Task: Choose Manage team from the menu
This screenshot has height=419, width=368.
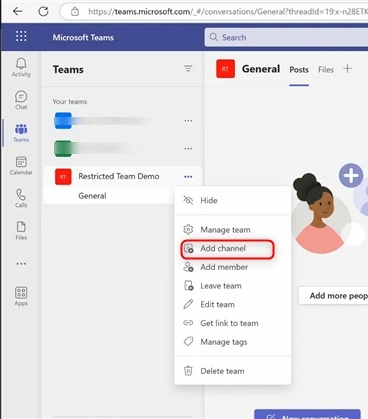Action: tap(233, 230)
